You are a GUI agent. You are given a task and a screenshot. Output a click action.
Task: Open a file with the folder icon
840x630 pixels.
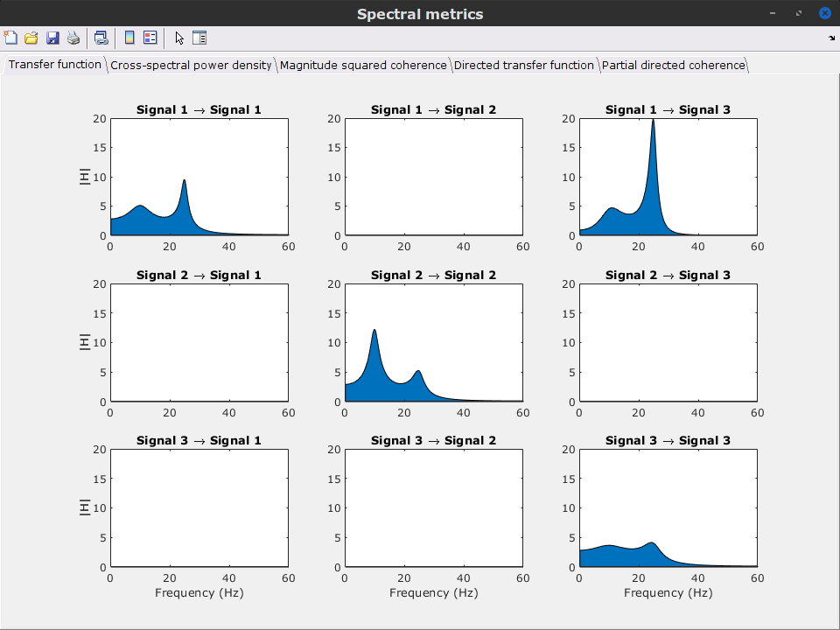pyautogui.click(x=31, y=38)
